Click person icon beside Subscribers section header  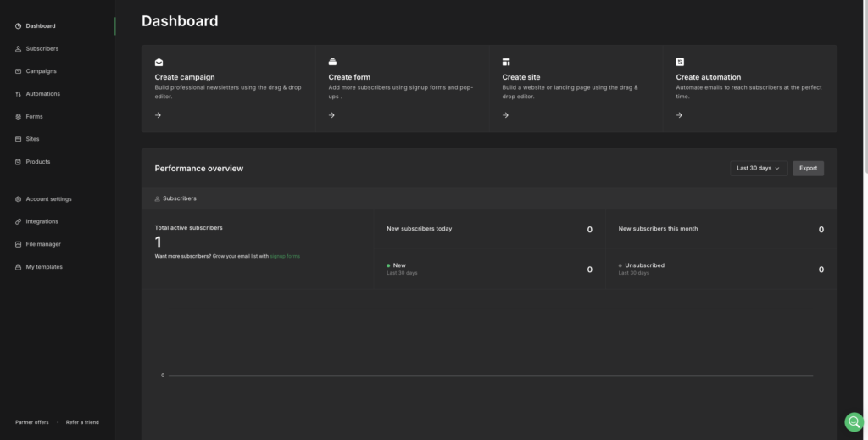tap(157, 198)
